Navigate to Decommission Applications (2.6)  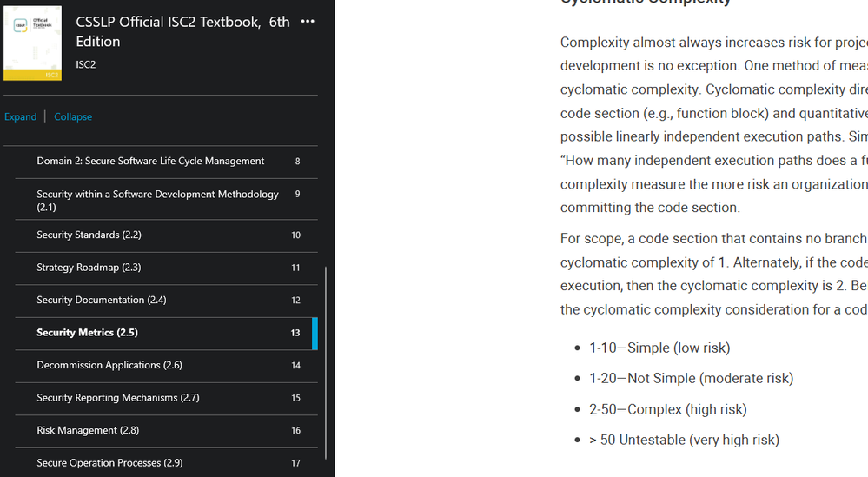109,365
